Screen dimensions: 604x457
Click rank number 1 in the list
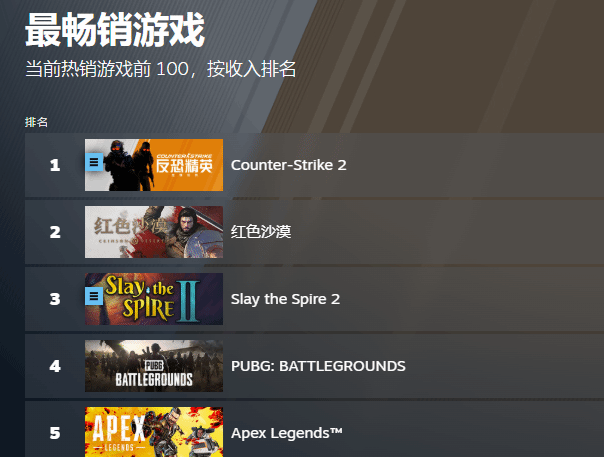pyautogui.click(x=55, y=165)
